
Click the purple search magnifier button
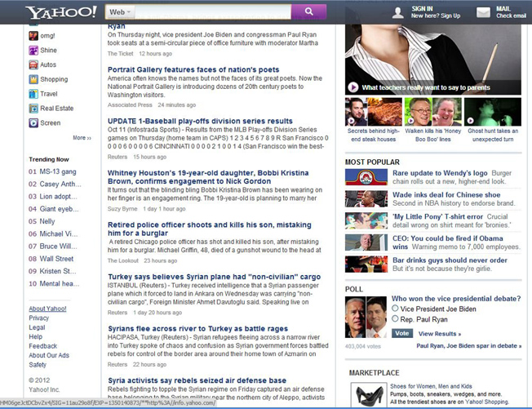(x=308, y=11)
